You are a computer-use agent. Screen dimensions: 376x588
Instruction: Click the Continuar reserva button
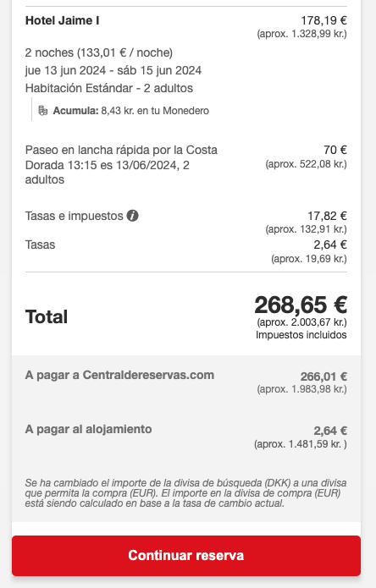(186, 556)
